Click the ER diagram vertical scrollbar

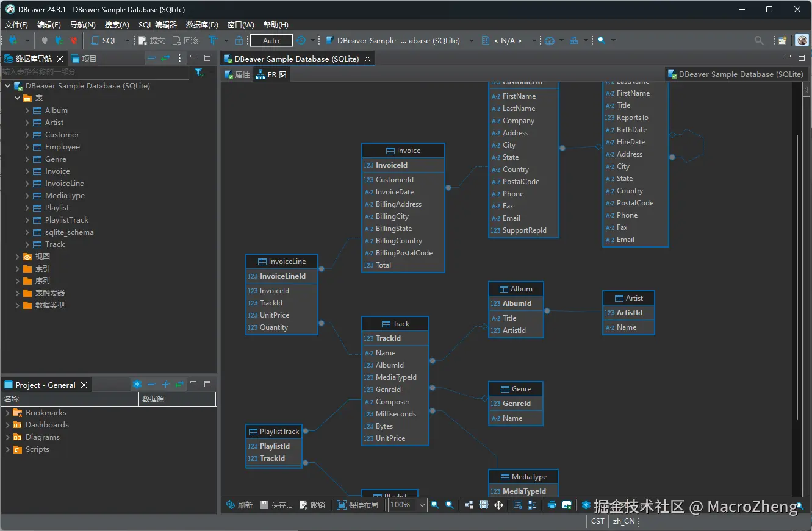point(797,274)
